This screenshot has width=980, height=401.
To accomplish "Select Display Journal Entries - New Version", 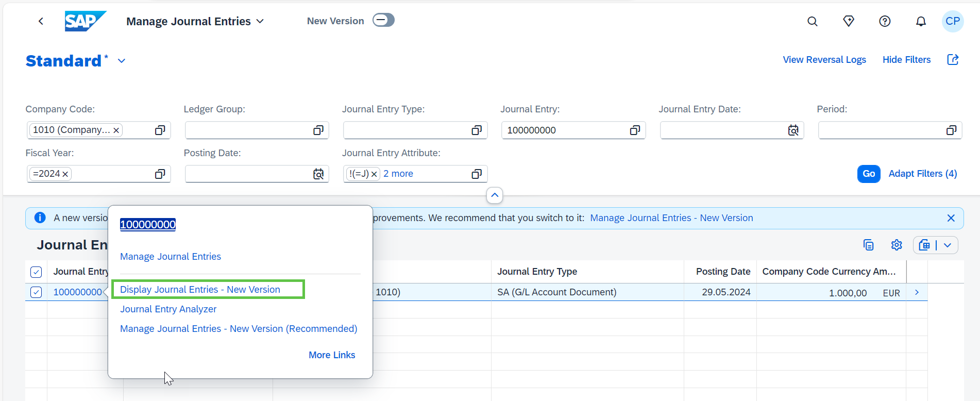I will click(x=200, y=290).
